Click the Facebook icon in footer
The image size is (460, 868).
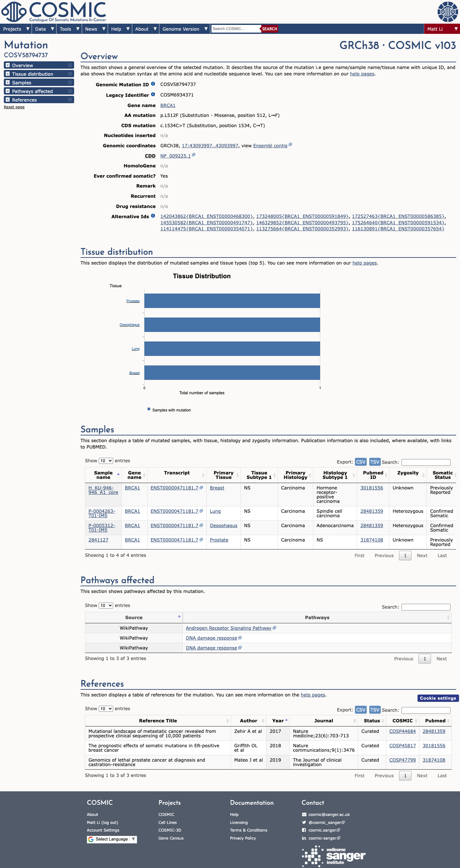pos(304,830)
